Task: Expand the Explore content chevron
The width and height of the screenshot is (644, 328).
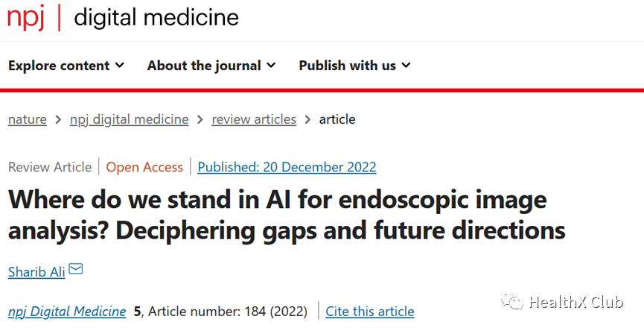Action: pyautogui.click(x=120, y=65)
